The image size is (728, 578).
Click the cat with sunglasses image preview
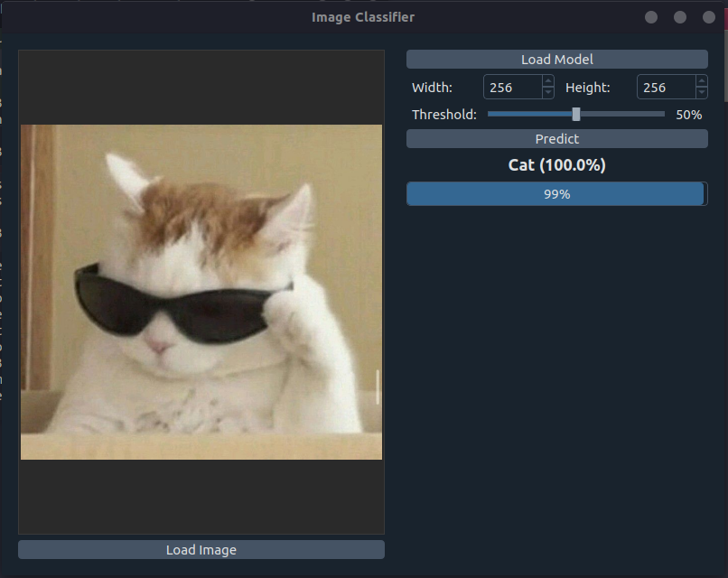coord(201,292)
